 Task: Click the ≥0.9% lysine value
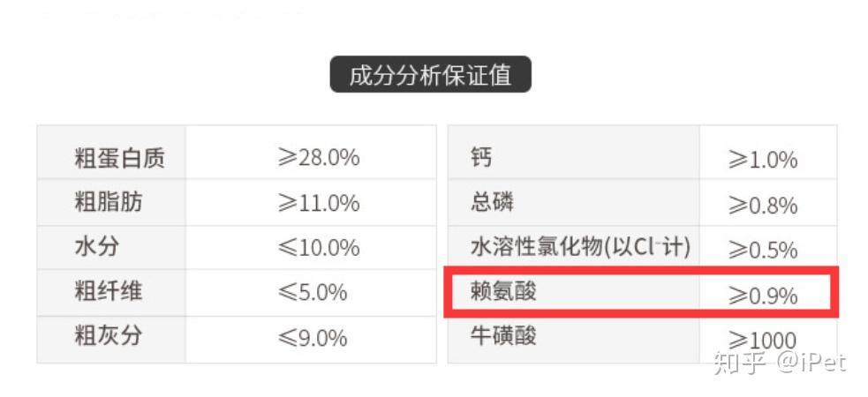[763, 296]
